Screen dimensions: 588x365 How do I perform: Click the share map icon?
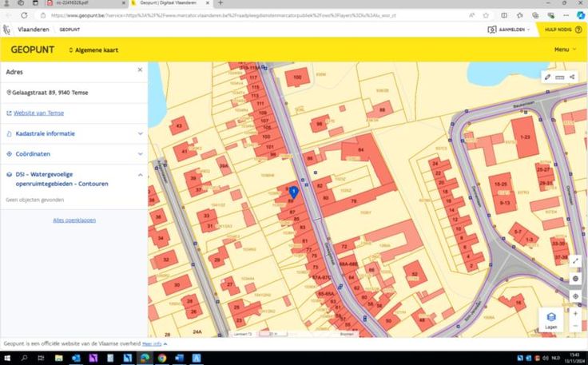pyautogui.click(x=573, y=77)
